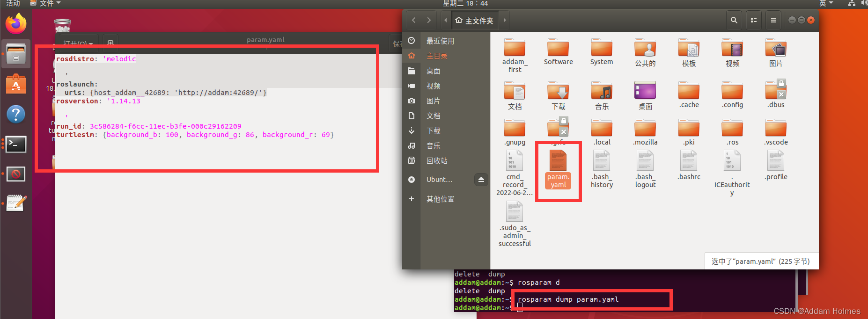Click the path bar right arrow
The height and width of the screenshot is (319, 868).
click(x=504, y=20)
